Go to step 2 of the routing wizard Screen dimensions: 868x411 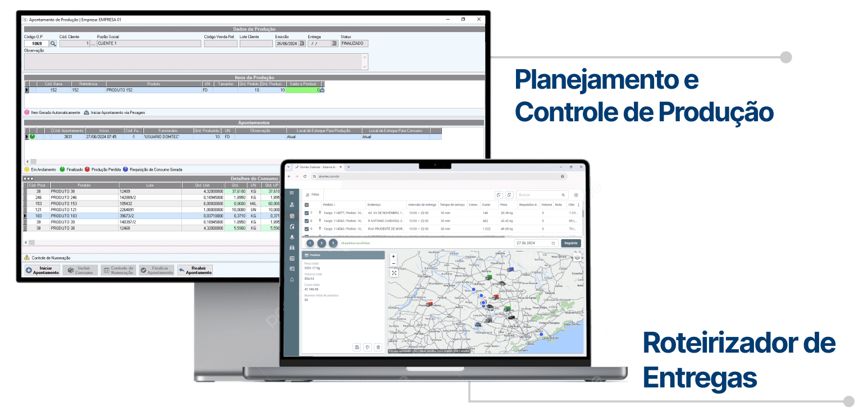click(x=322, y=243)
